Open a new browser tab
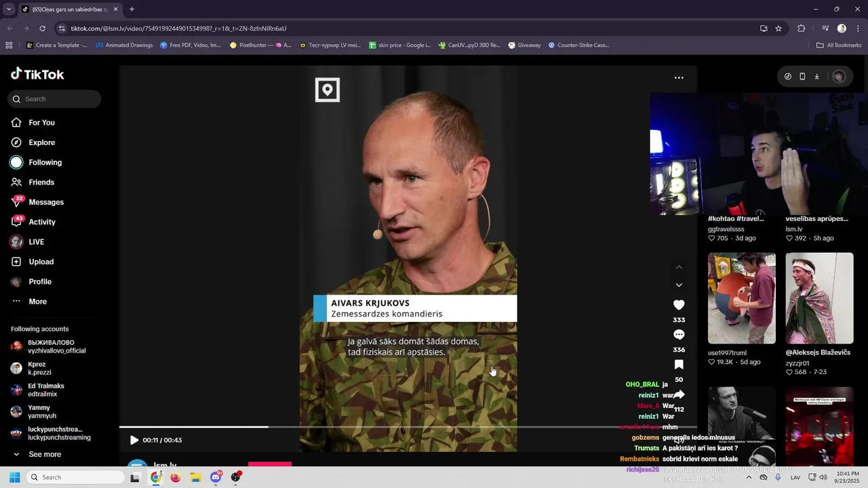Image resolution: width=868 pixels, height=488 pixels. 132,9
